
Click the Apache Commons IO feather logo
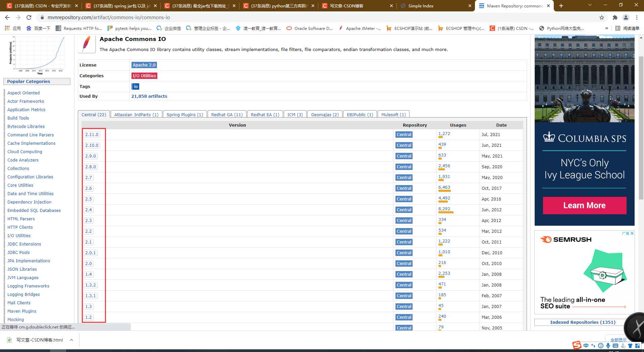pyautogui.click(x=87, y=44)
